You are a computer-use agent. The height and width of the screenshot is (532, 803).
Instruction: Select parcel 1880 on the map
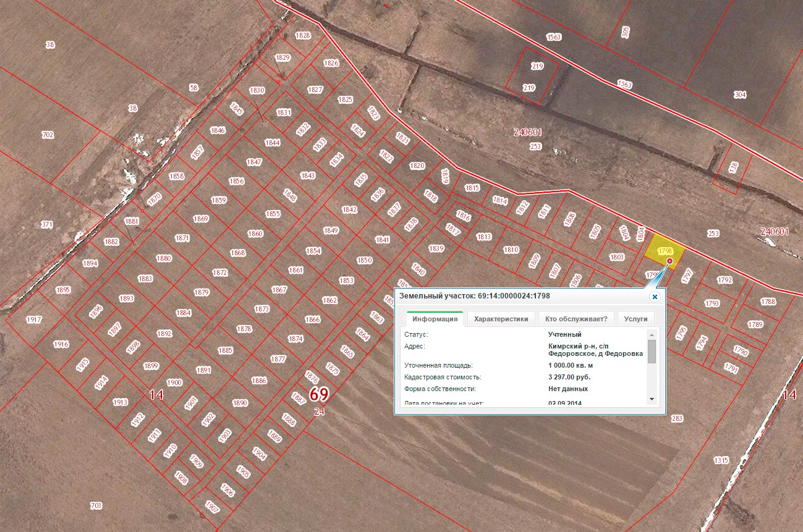click(x=164, y=258)
